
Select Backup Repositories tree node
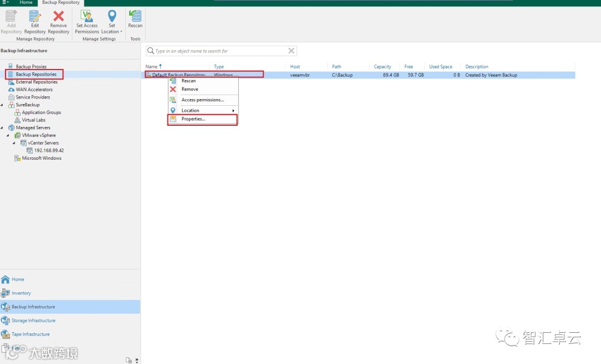coord(36,75)
